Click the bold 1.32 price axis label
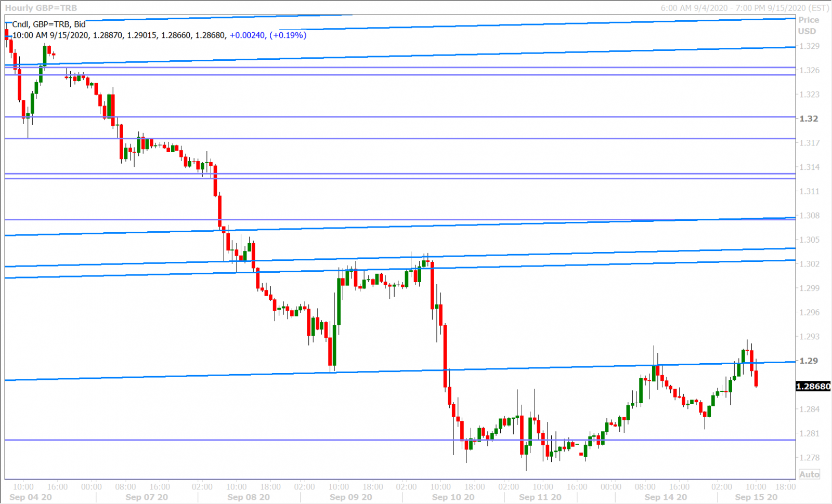This screenshot has height=504, width=832. click(809, 118)
